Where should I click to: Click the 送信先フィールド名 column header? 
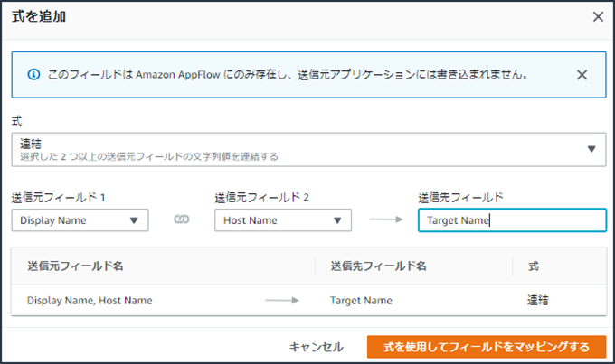point(378,266)
